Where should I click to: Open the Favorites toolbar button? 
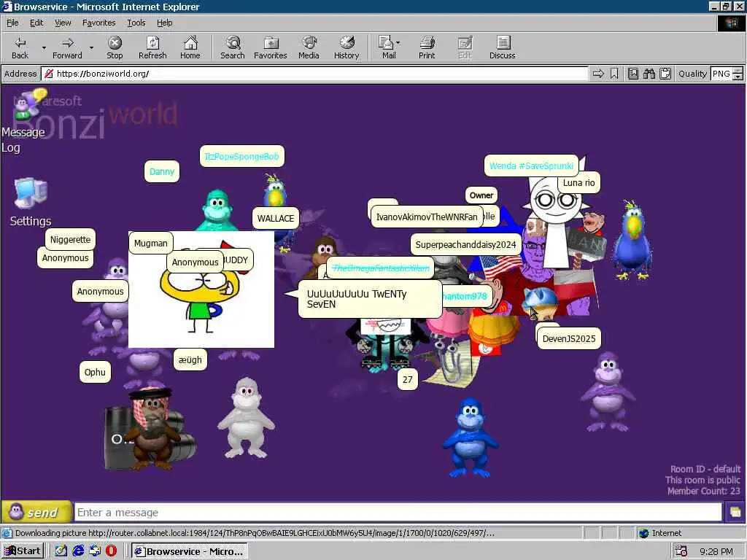[270, 47]
